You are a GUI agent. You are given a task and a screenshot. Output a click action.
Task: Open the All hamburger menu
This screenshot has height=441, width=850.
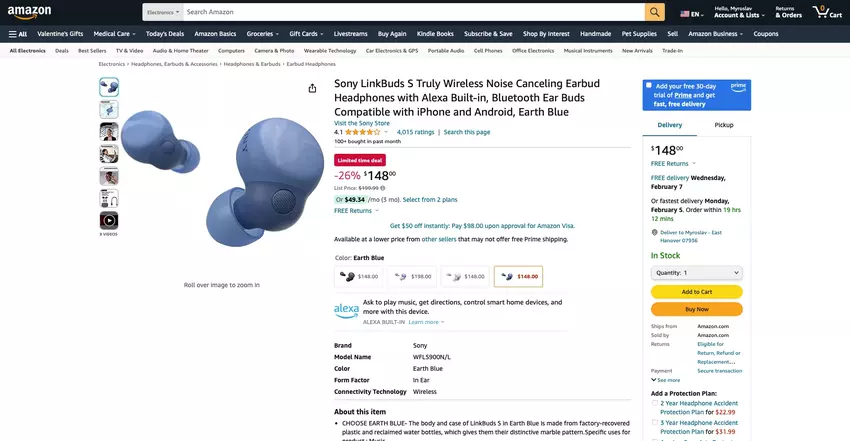tap(18, 34)
